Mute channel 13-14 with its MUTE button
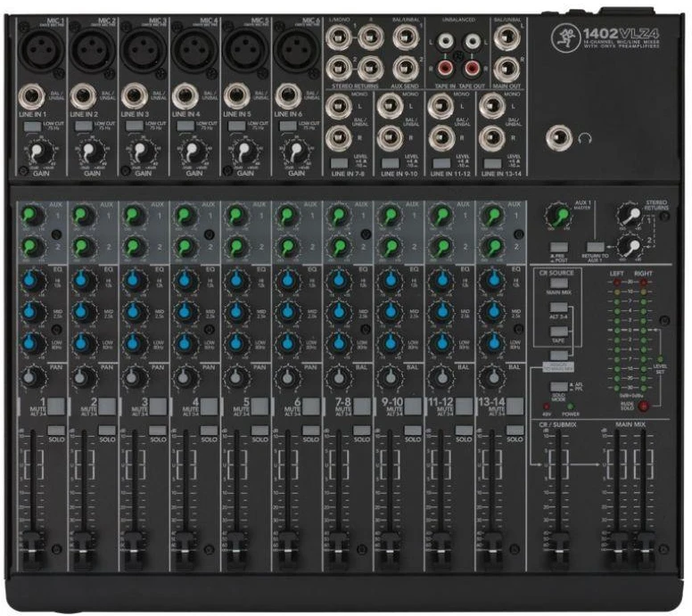Image resolution: width=692 pixels, height=616 pixels. coord(515,406)
